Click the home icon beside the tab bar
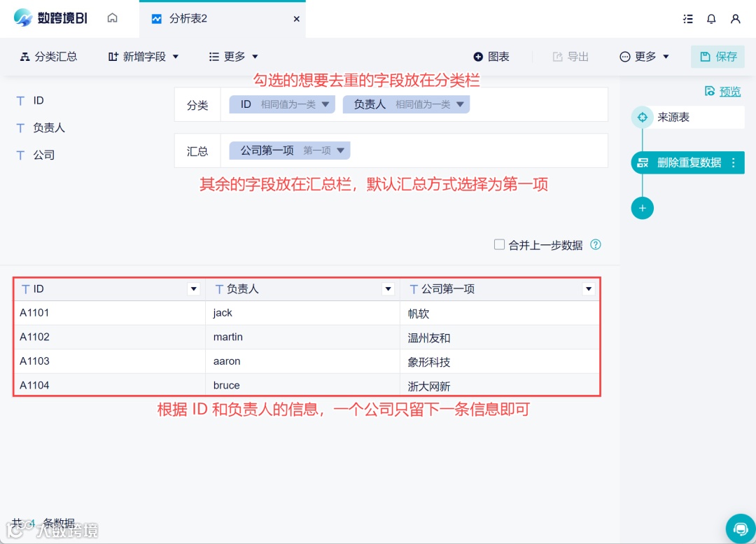 tap(112, 18)
